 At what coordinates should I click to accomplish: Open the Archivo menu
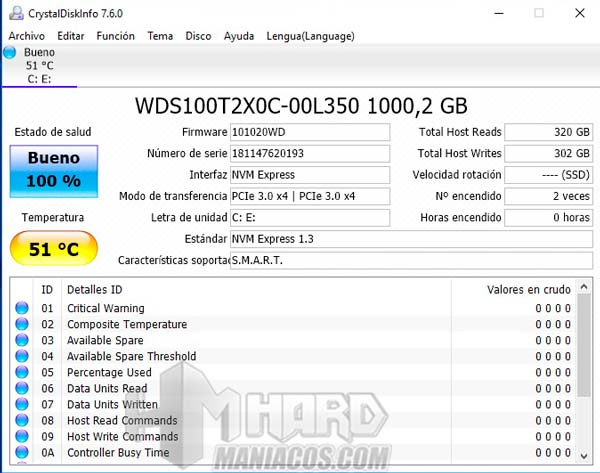(26, 36)
